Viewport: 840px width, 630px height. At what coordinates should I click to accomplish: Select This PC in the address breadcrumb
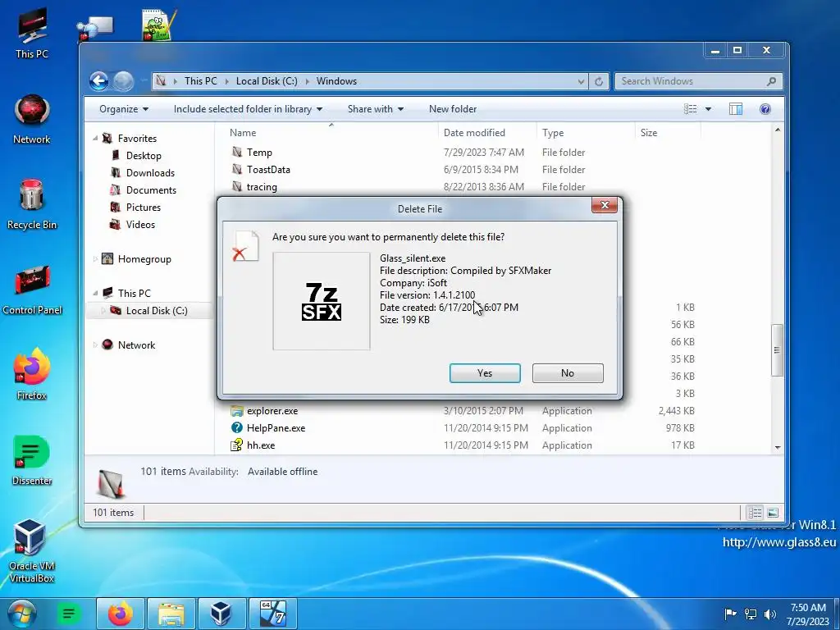coord(201,81)
